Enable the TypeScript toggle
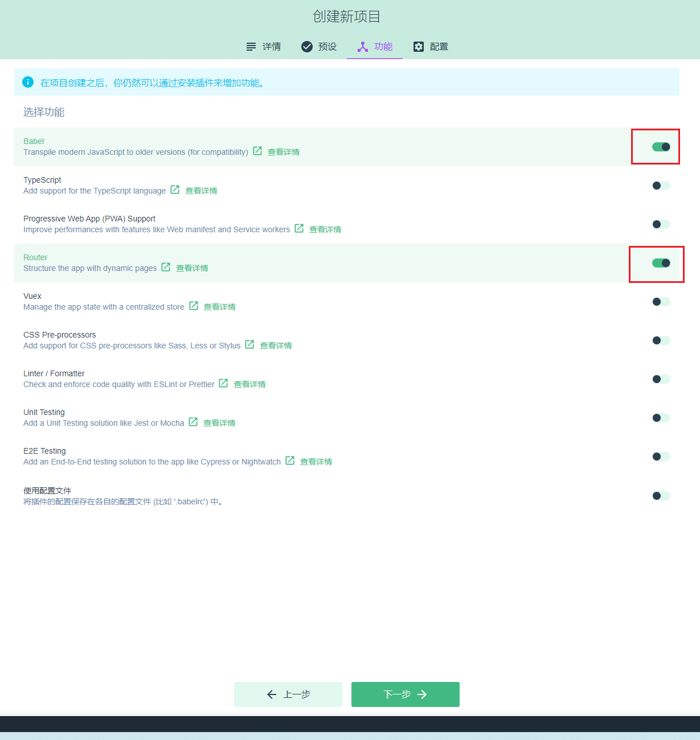 (x=661, y=186)
